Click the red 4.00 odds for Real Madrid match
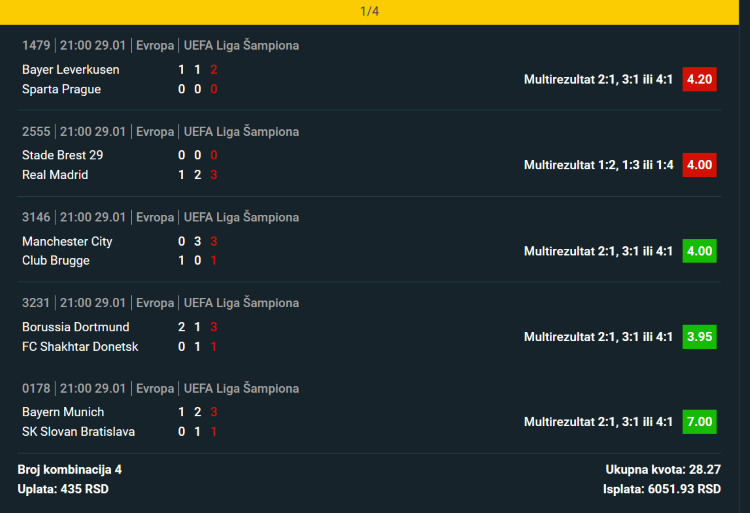 coord(699,165)
